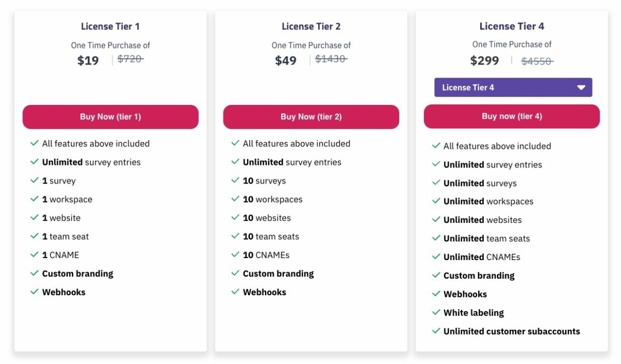The width and height of the screenshot is (621, 364).
Task: Click the Buy now (tier 4) button
Action: point(512,116)
